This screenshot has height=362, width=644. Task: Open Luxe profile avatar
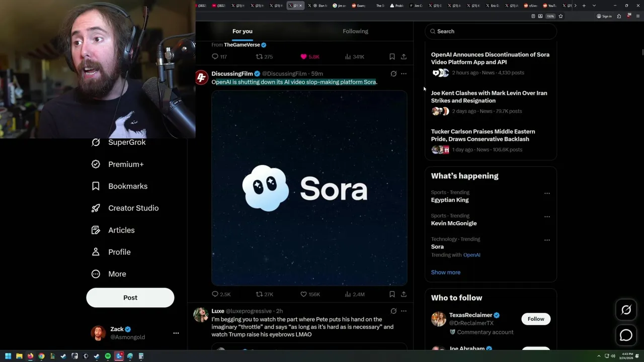pyautogui.click(x=201, y=315)
